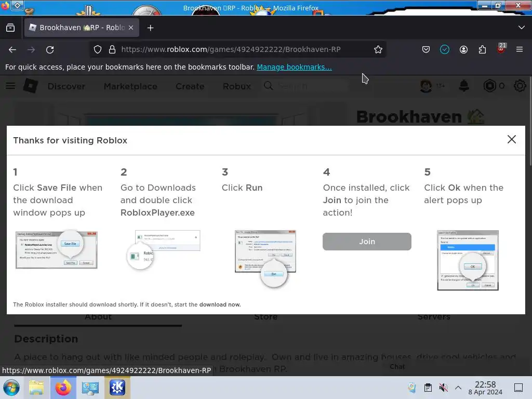Image resolution: width=532 pixels, height=399 pixels.
Task: Close the Brookhaven RP tab
Action: click(x=131, y=28)
